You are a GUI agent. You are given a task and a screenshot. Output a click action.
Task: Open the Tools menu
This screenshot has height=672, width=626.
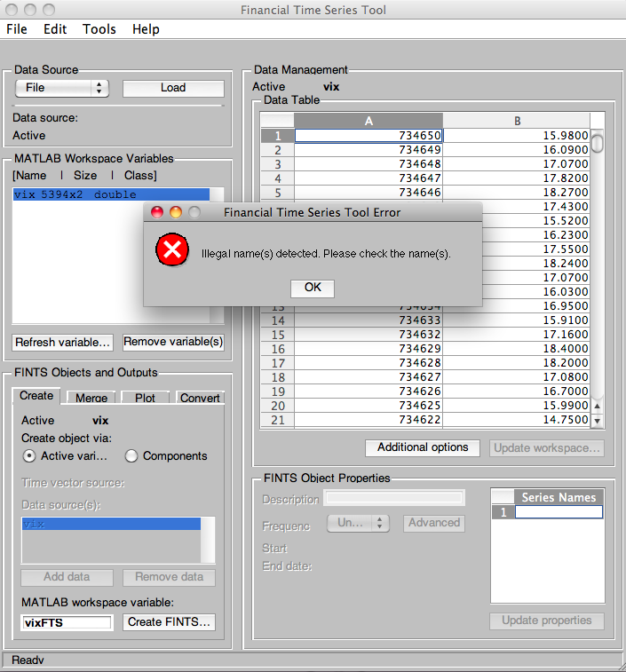click(x=99, y=29)
